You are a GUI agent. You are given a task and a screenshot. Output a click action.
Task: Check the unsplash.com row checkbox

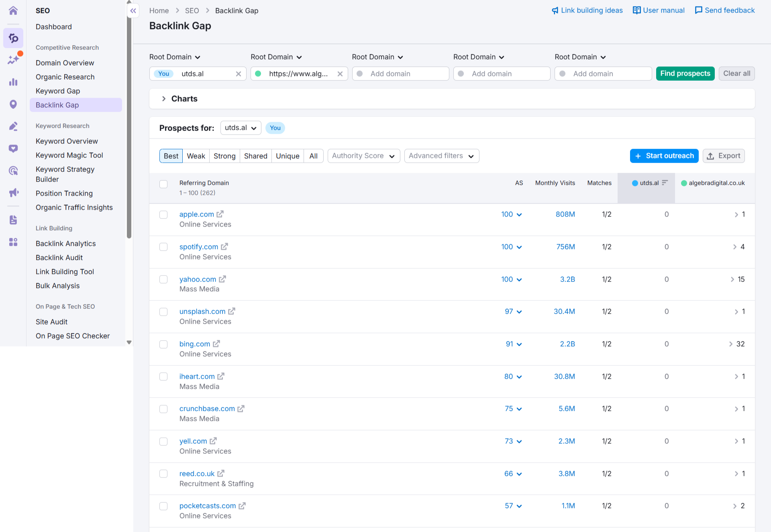click(x=163, y=312)
